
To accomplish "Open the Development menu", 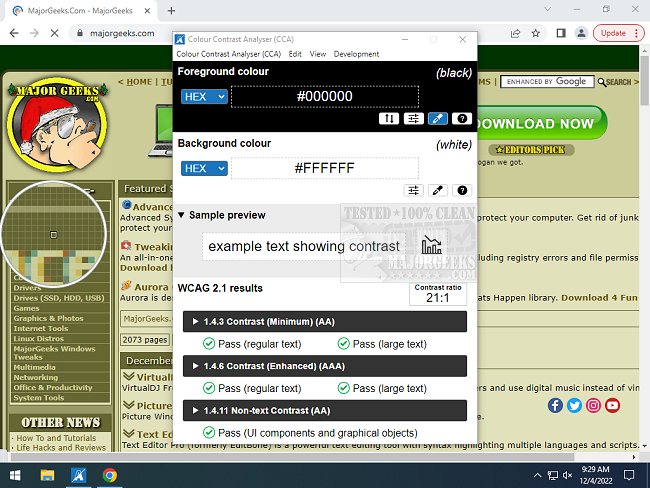I will pyautogui.click(x=356, y=54).
